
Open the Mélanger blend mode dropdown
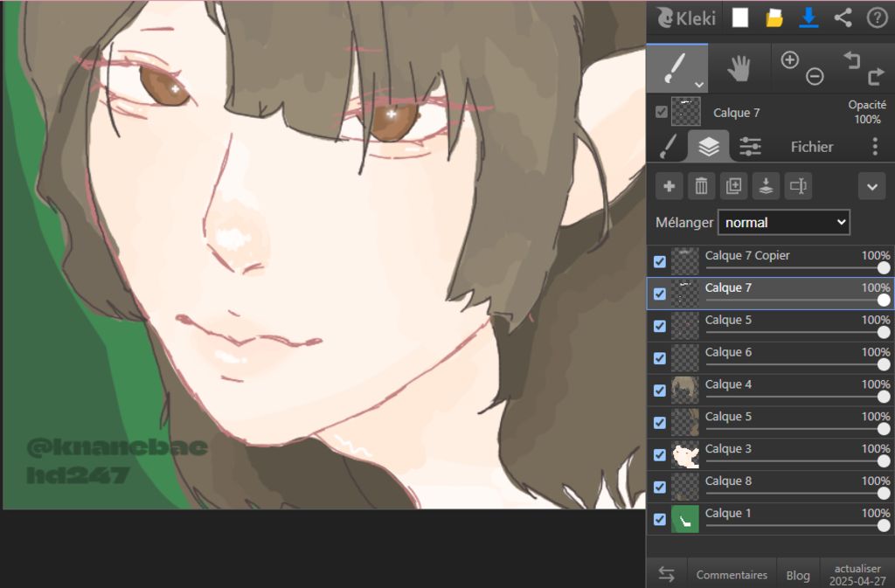[783, 222]
